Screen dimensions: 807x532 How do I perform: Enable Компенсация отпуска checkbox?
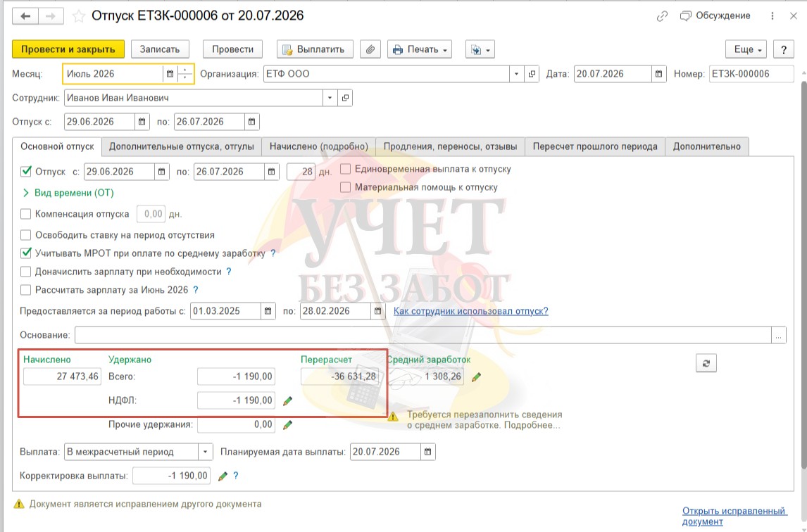pos(26,214)
